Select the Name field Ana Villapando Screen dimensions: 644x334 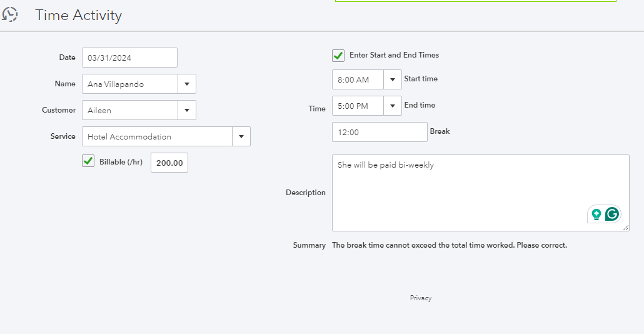point(130,84)
